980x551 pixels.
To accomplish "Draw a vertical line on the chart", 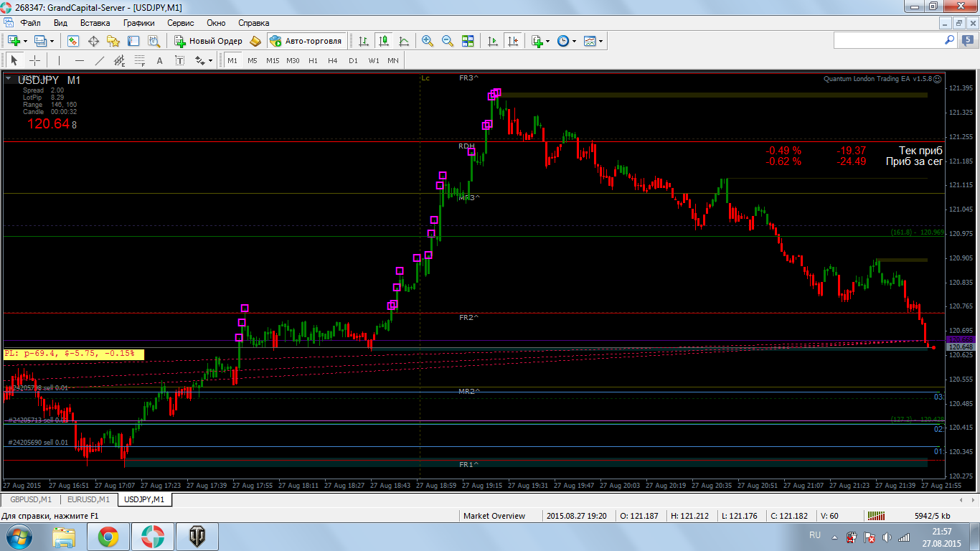I will 59,60.
